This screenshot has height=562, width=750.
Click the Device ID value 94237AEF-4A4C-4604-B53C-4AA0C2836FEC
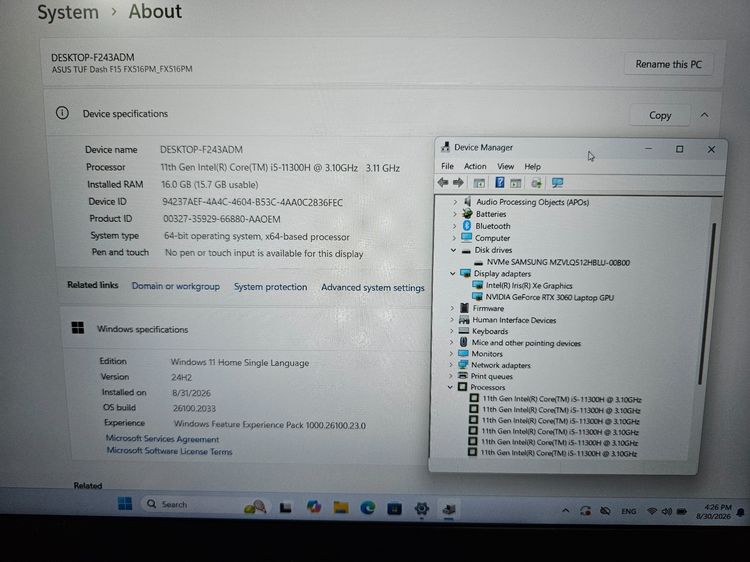253,202
